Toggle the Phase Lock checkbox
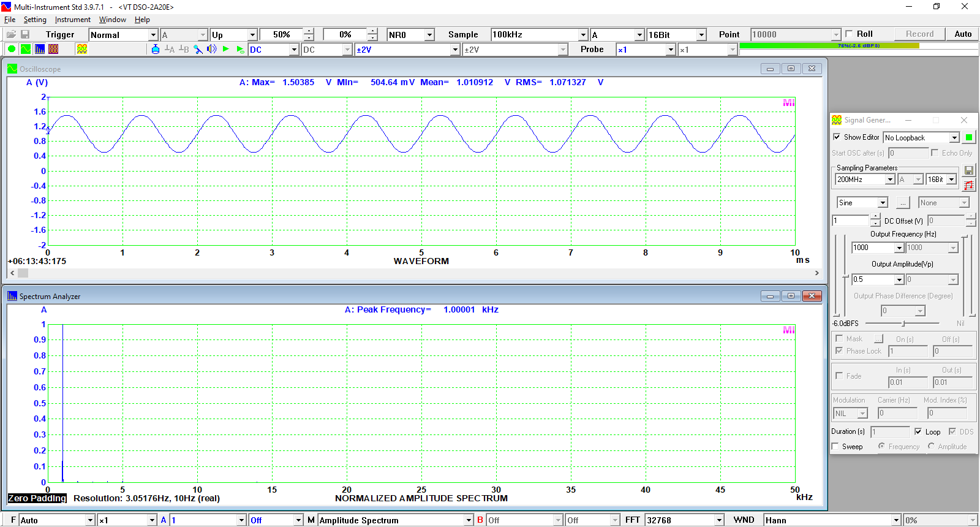 click(839, 351)
